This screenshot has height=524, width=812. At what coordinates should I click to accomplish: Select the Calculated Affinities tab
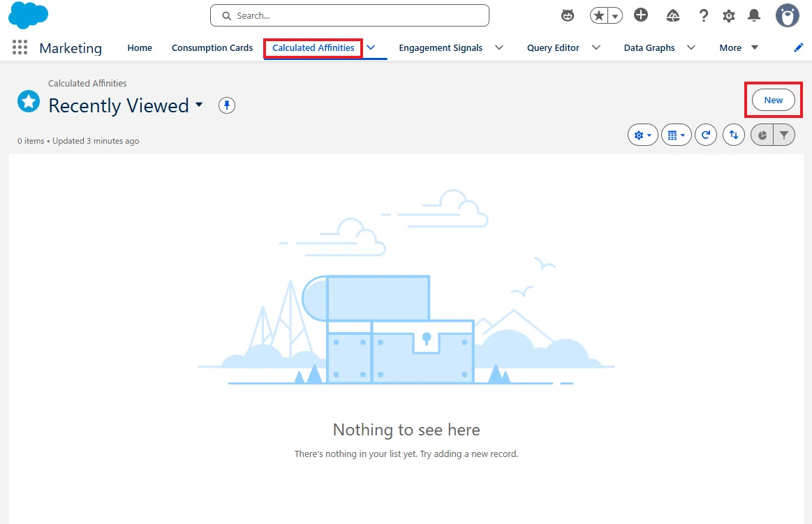pyautogui.click(x=313, y=47)
